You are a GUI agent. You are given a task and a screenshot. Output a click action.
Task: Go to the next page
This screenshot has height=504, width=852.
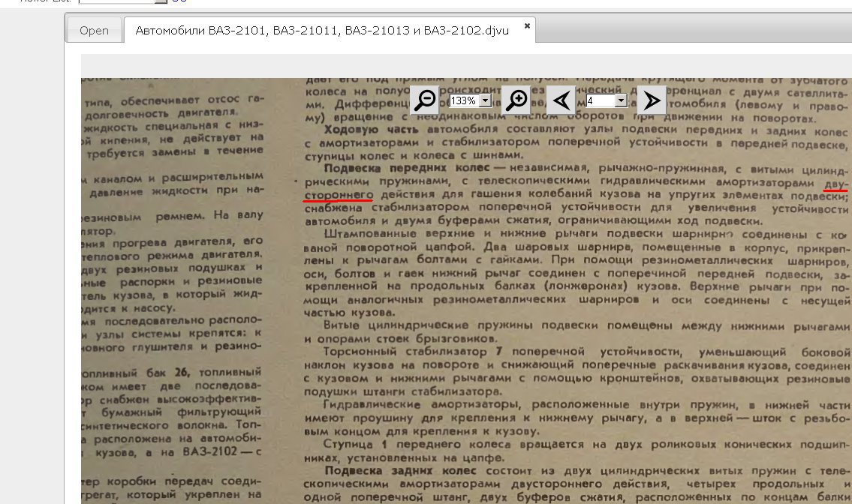pos(652,100)
